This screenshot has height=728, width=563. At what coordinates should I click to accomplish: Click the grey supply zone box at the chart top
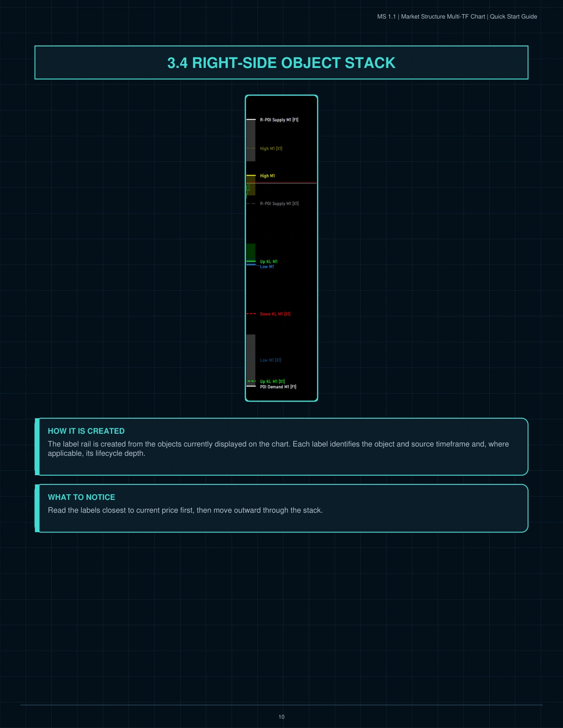click(251, 140)
